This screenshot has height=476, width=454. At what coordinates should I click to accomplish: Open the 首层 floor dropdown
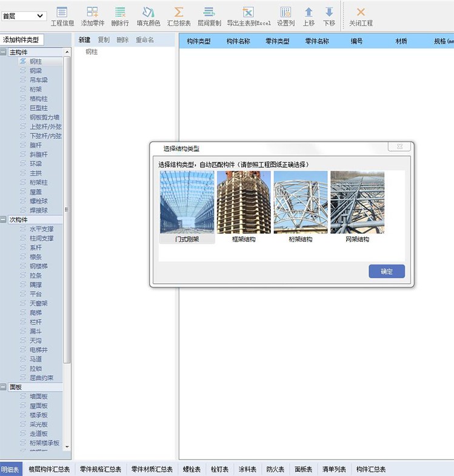pyautogui.click(x=24, y=16)
